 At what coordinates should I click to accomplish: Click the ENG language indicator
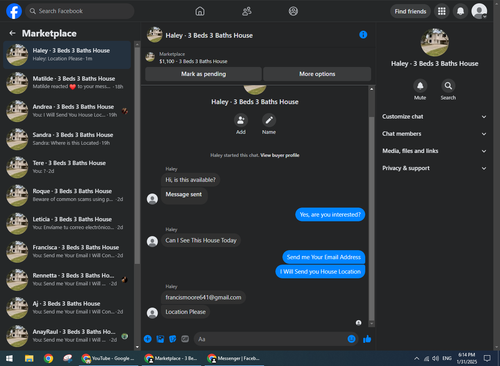[x=447, y=359]
